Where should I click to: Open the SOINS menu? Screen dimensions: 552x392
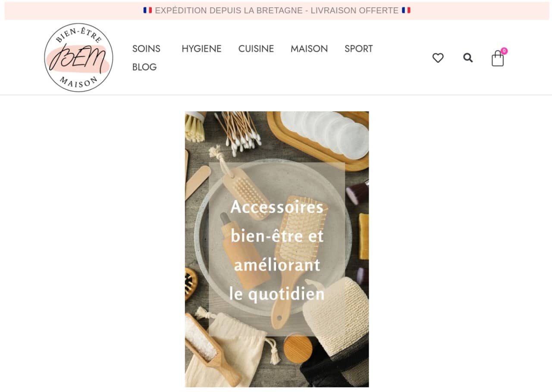[146, 49]
